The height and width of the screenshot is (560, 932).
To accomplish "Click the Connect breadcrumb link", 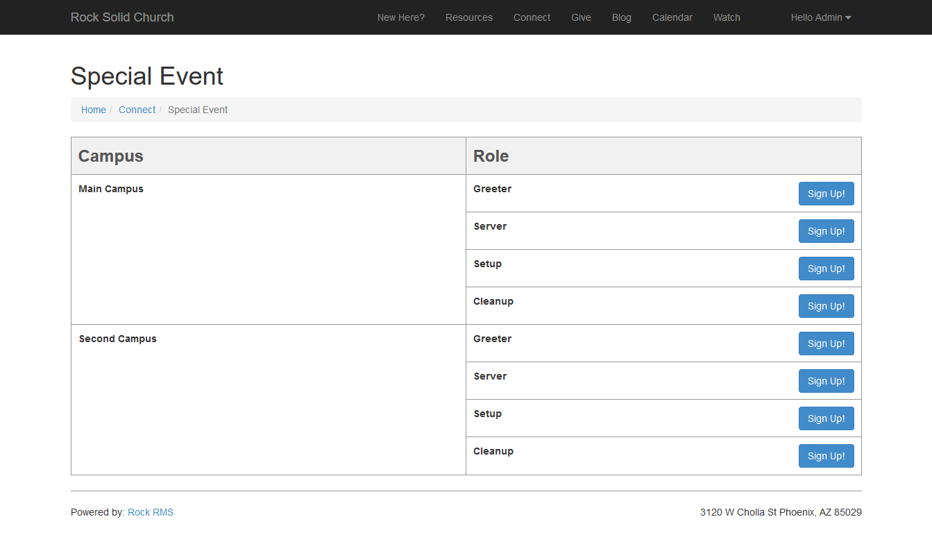I will (137, 110).
